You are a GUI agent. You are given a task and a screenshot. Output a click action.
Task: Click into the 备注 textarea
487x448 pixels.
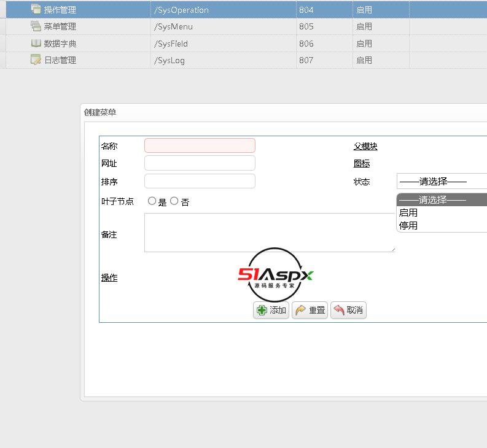click(270, 233)
